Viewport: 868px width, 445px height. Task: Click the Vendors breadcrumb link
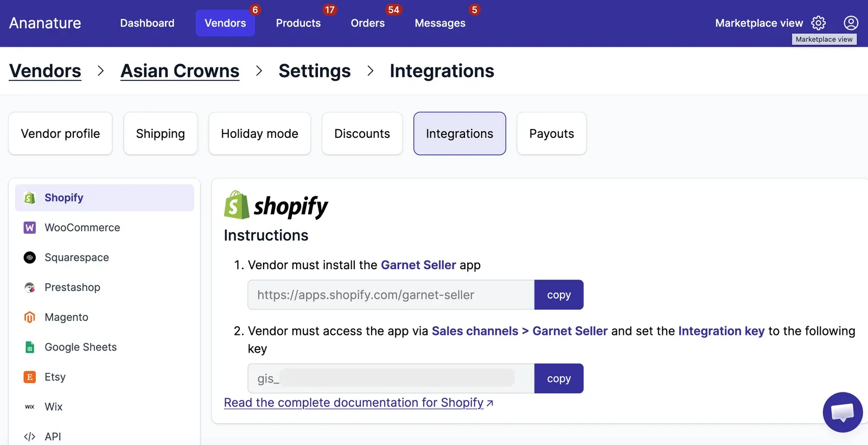(45, 71)
